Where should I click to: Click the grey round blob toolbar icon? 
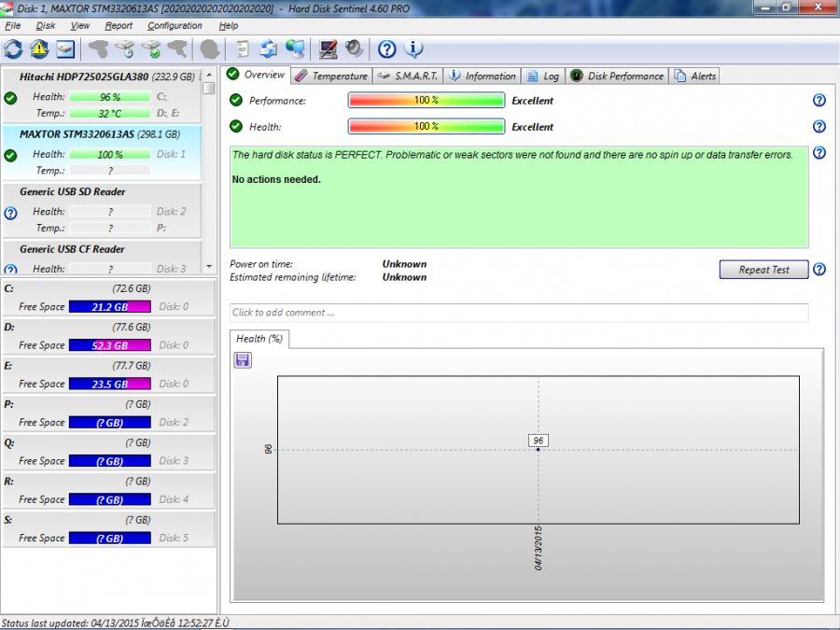click(209, 49)
